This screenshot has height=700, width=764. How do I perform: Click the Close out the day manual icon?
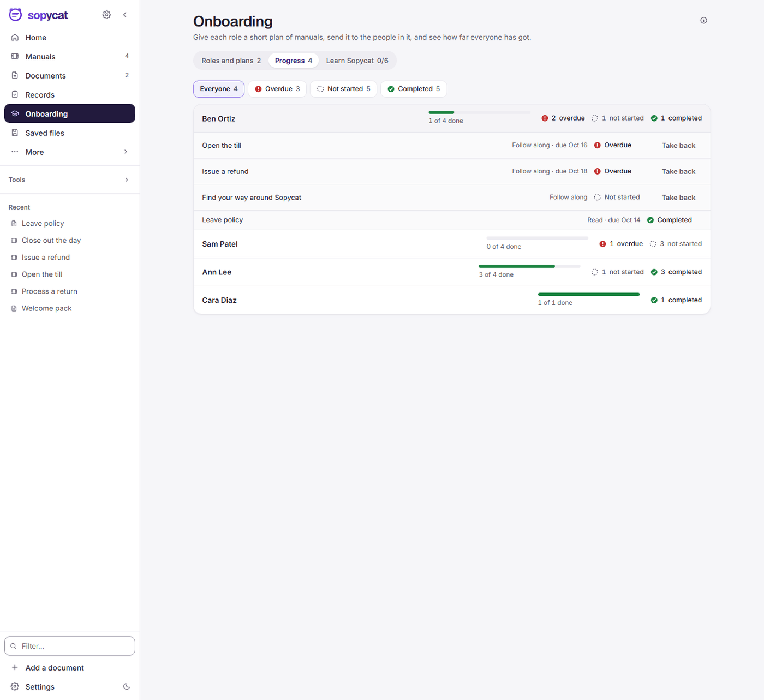point(14,241)
